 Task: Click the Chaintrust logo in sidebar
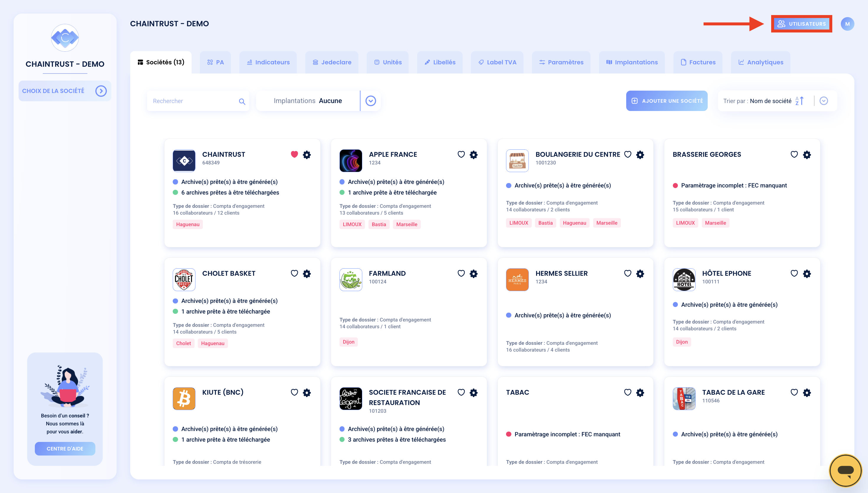coord(65,37)
